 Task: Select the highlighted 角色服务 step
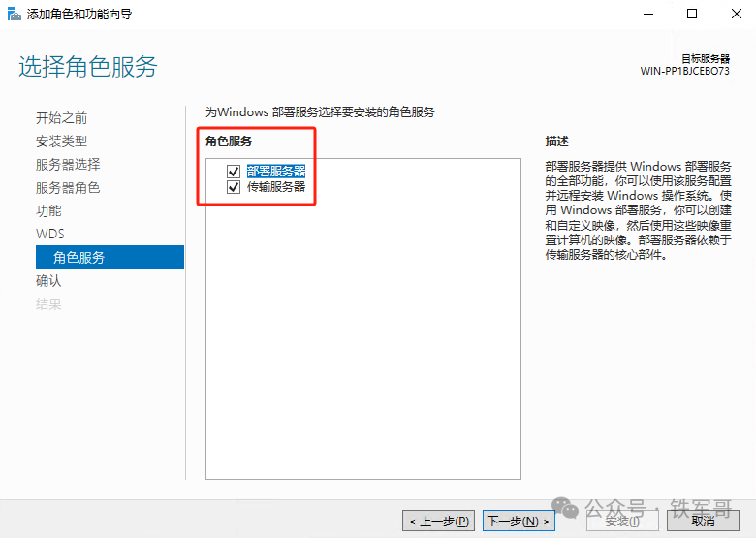110,257
